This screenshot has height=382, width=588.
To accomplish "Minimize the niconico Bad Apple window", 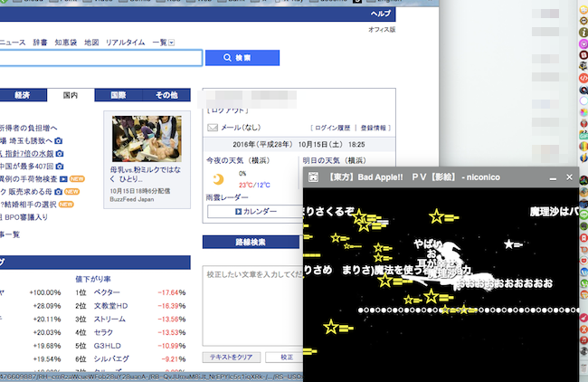I will click(x=553, y=177).
